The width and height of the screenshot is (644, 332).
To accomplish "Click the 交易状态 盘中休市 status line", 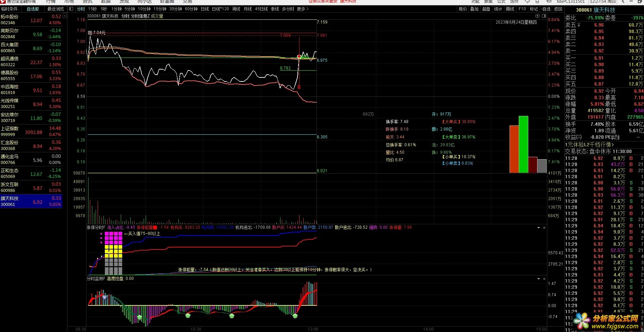I will click(598, 151).
